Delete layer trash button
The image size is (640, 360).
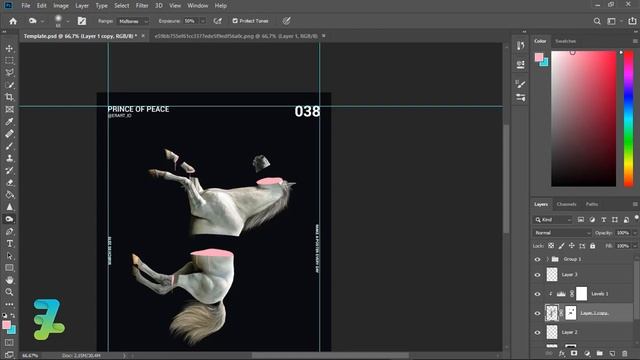pos(624,353)
